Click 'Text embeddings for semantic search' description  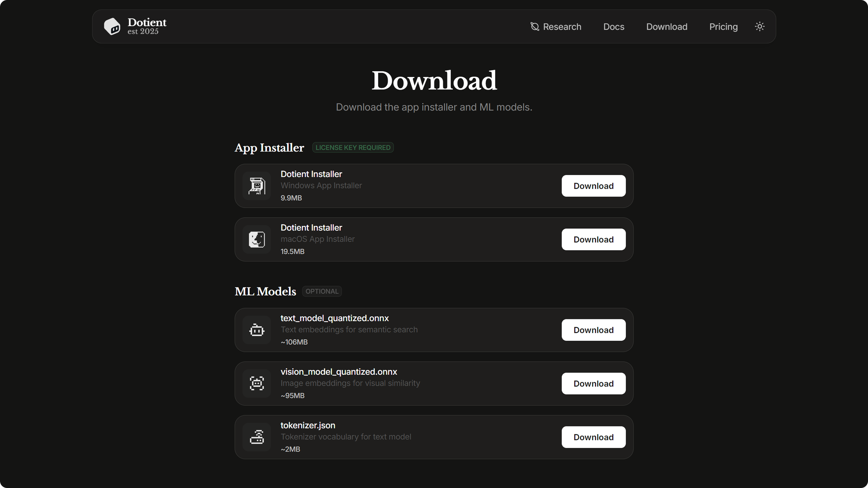[x=349, y=329]
